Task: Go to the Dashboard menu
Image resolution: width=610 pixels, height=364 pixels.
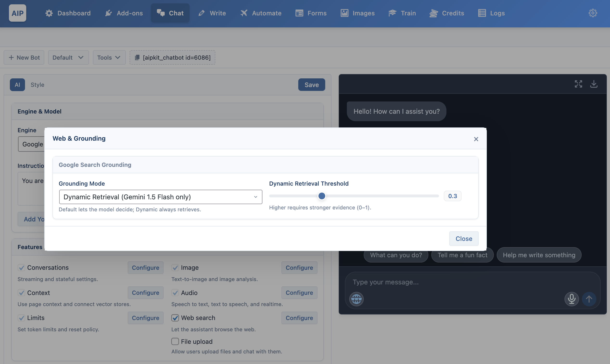Action: tap(68, 13)
